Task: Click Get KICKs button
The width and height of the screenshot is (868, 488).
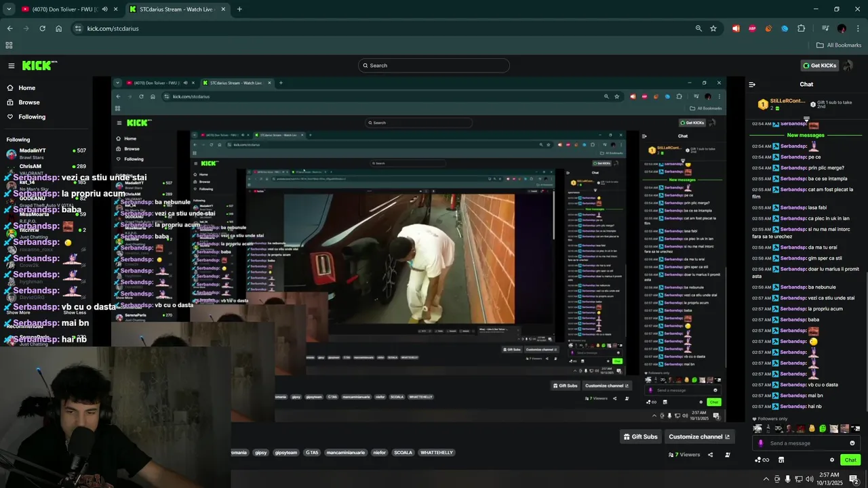Action: point(820,66)
